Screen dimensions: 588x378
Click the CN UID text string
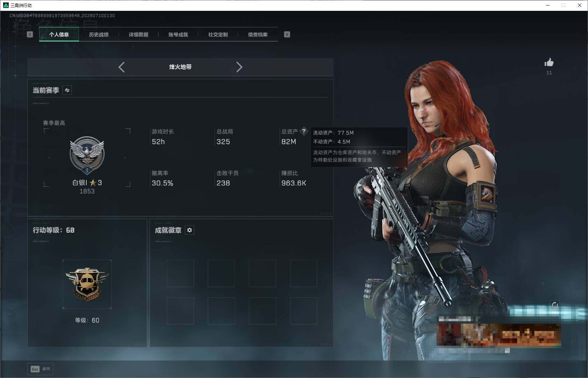point(62,15)
